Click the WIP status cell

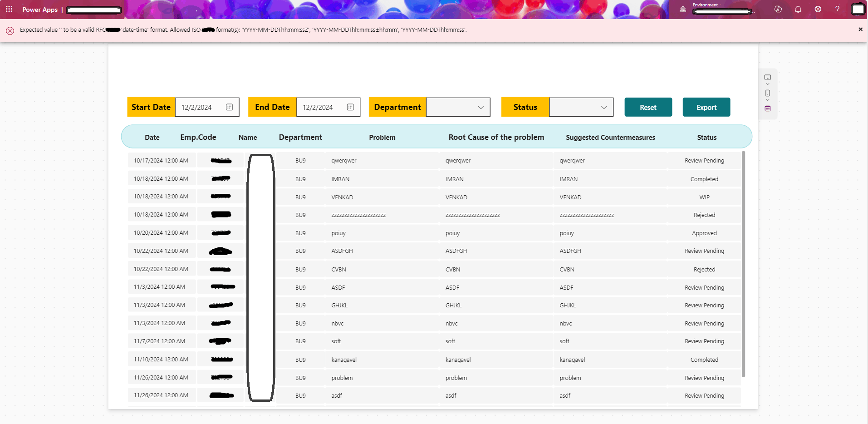pyautogui.click(x=704, y=197)
